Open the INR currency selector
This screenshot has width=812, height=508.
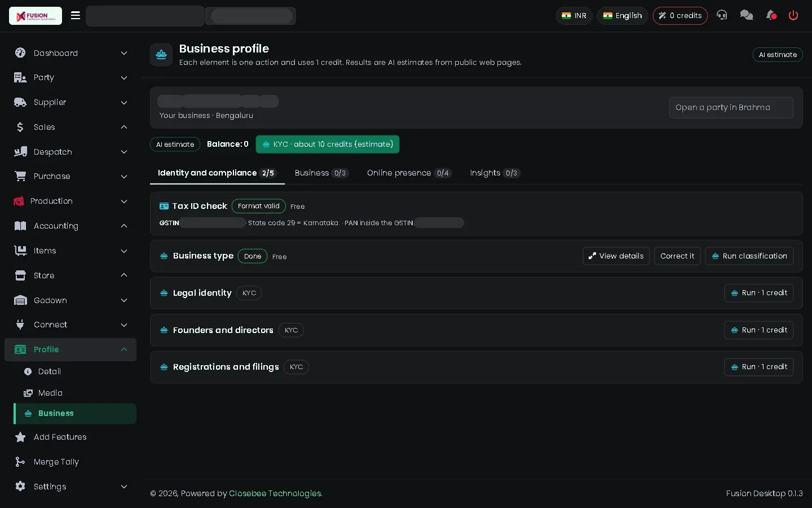574,16
